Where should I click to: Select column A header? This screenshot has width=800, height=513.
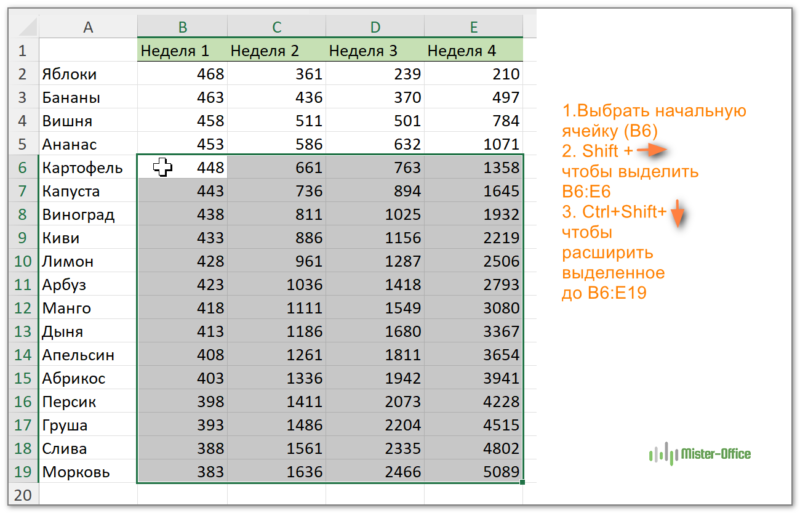87,28
